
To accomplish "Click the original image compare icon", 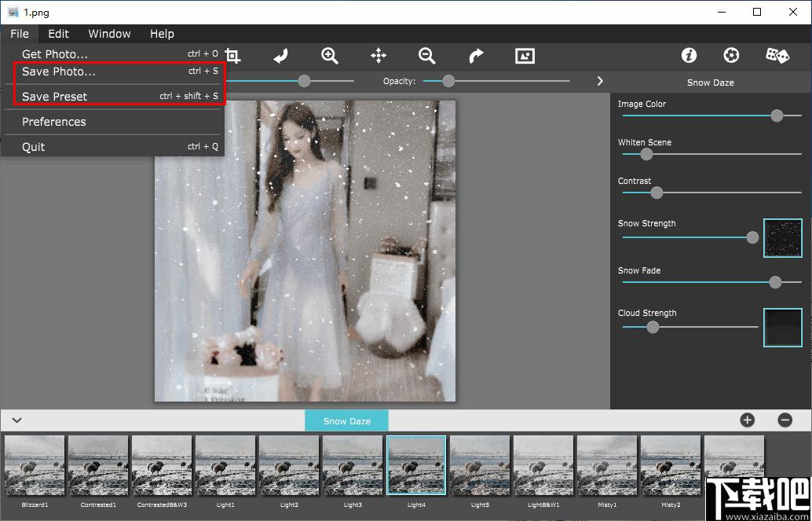I will [525, 56].
